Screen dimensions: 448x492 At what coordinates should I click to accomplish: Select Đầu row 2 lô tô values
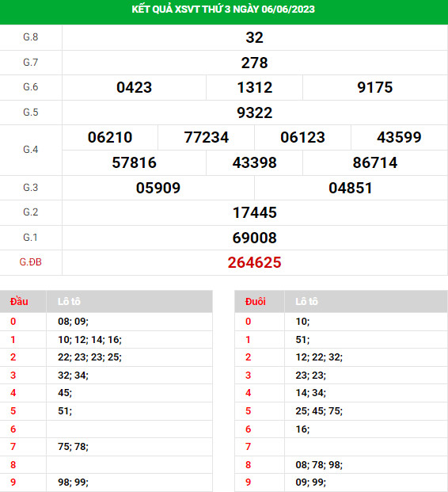pos(89,357)
